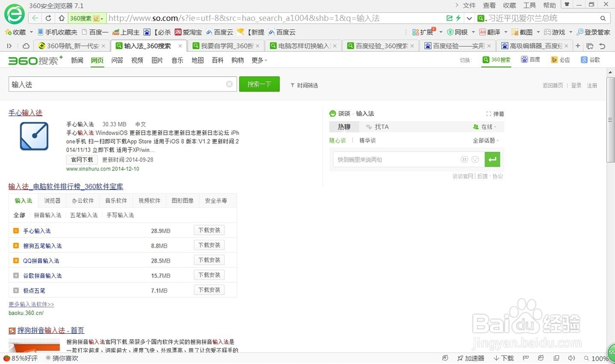Expand the 收藏 favorites dropdown arrow

31,33
